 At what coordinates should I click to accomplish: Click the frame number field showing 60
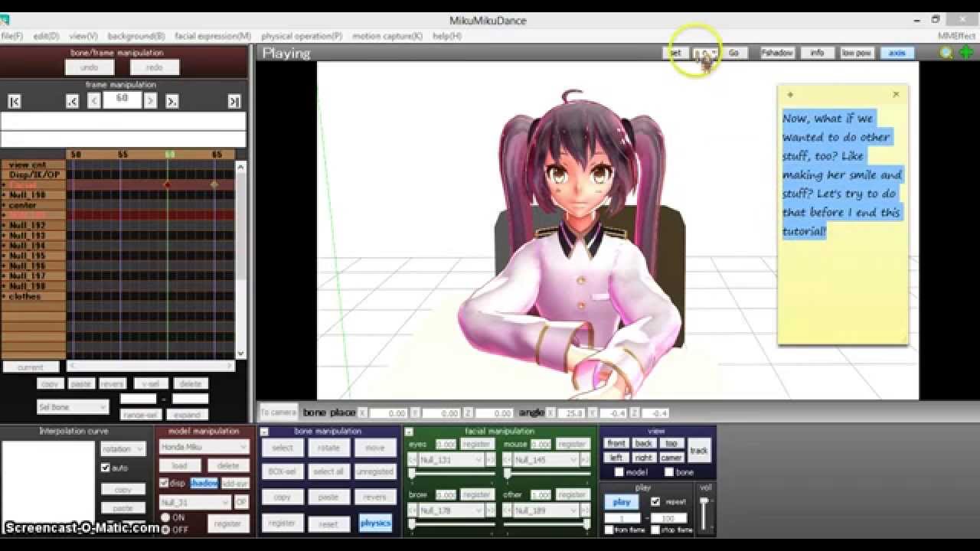tap(122, 100)
